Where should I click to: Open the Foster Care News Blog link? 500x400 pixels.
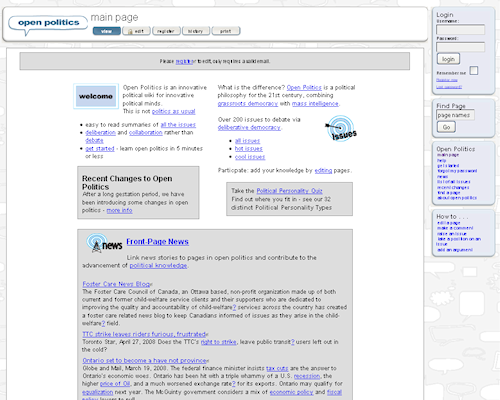pos(116,284)
